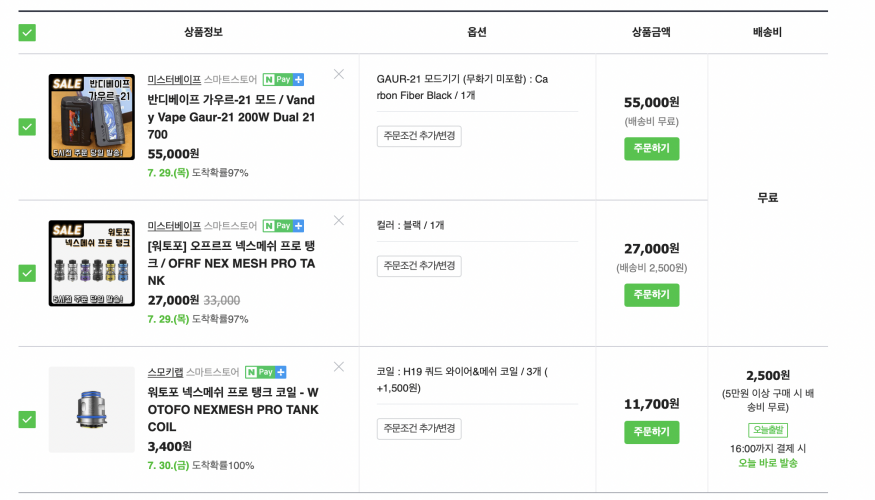Viewport: 875px width, 500px height.
Task: Remove the OFRF NEX MESH PRO TANK item
Action: 339,220
